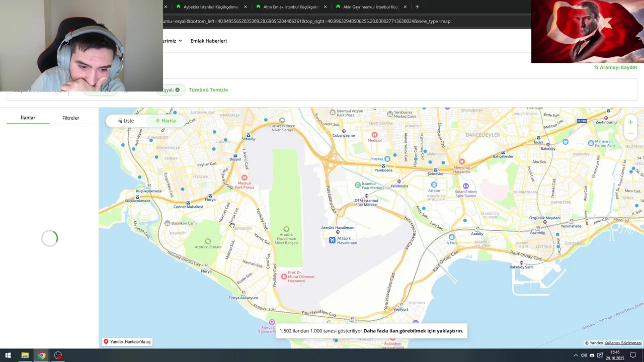Open Kullanıcı Sözleşmesi link on map
Viewport: 644px width, 362px height.
click(x=623, y=343)
